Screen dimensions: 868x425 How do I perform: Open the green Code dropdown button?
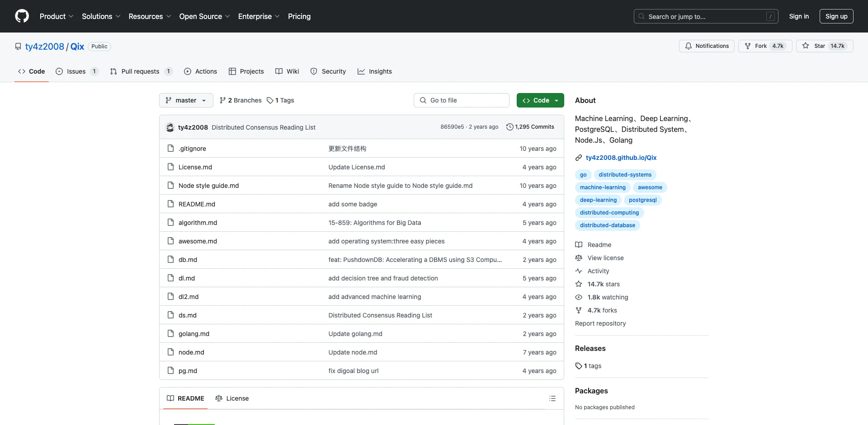pyautogui.click(x=540, y=100)
